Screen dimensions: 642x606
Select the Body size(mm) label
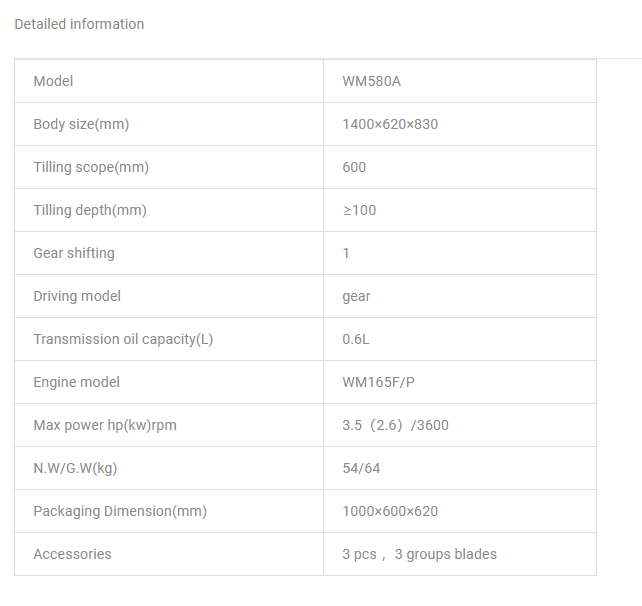coord(81,124)
